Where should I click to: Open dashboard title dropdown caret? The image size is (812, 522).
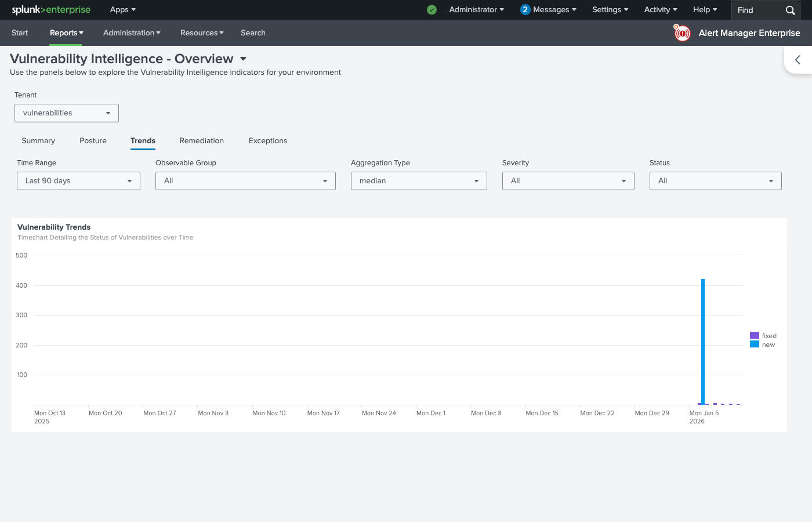point(243,59)
